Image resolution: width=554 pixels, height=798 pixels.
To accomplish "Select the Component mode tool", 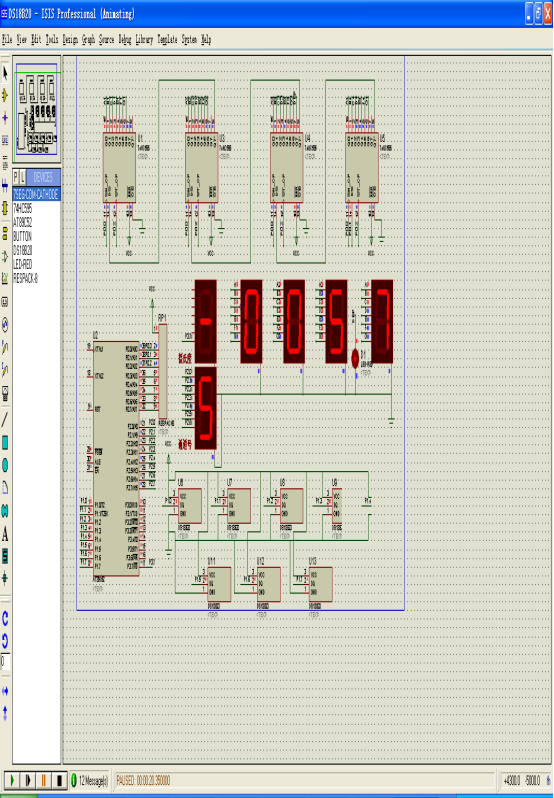I will pos(5,95).
